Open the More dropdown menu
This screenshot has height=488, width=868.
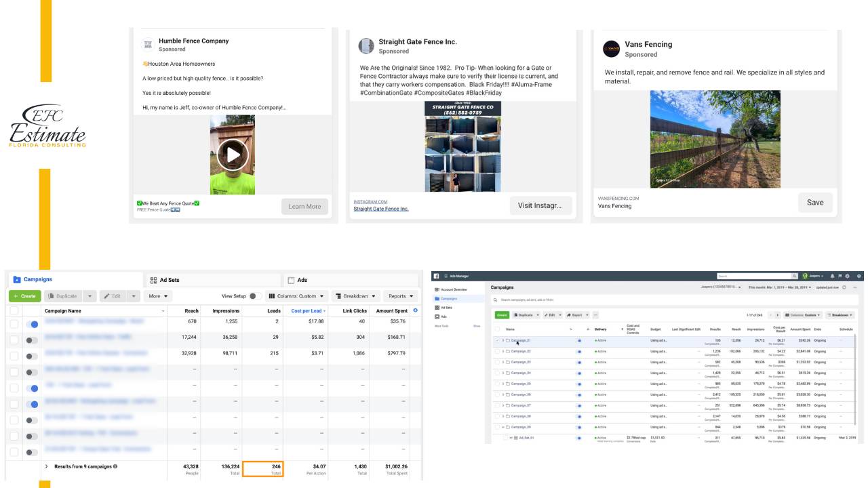[158, 296]
